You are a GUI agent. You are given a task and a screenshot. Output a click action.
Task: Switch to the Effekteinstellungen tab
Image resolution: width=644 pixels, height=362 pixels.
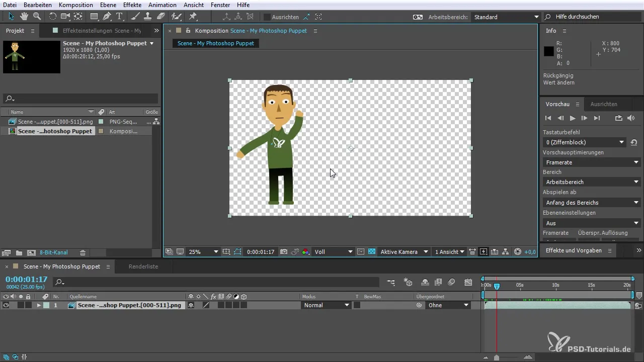(102, 31)
